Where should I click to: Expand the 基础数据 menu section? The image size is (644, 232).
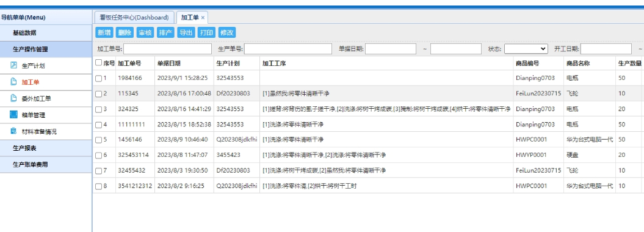(x=46, y=32)
